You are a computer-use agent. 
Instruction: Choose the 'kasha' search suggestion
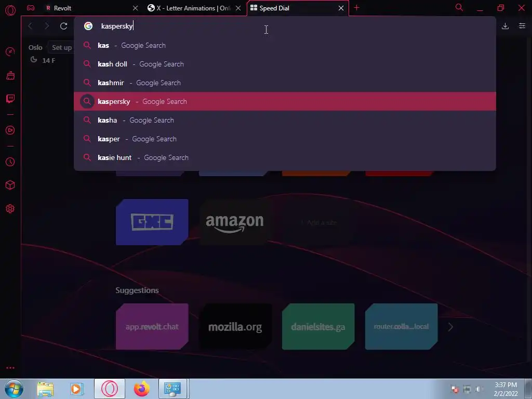pyautogui.click(x=285, y=120)
